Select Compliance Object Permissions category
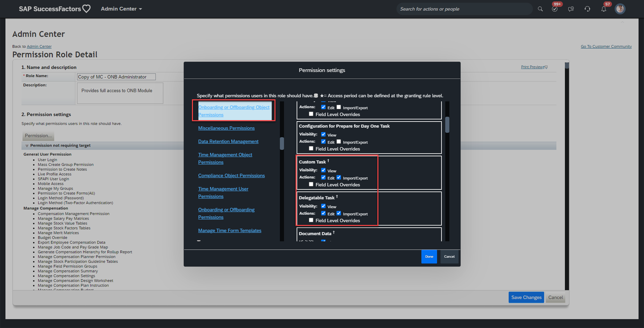The image size is (644, 328). pyautogui.click(x=231, y=175)
